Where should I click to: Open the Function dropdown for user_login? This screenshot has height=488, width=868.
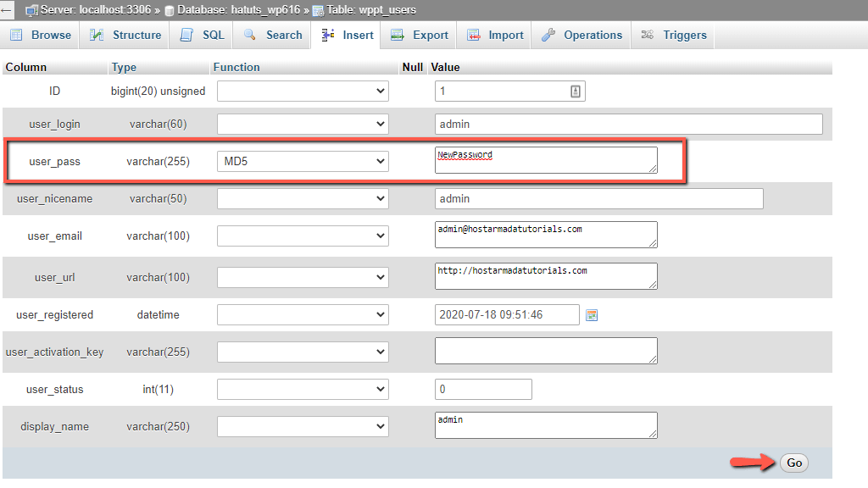(x=303, y=124)
